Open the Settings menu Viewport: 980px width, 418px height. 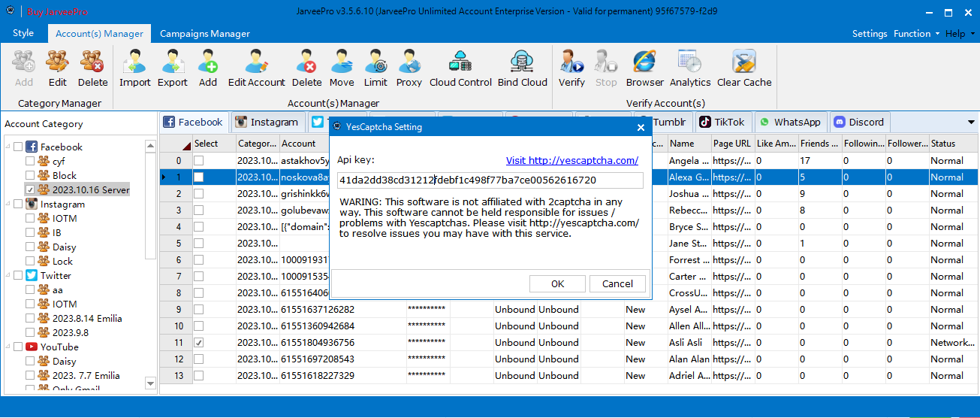(x=870, y=34)
